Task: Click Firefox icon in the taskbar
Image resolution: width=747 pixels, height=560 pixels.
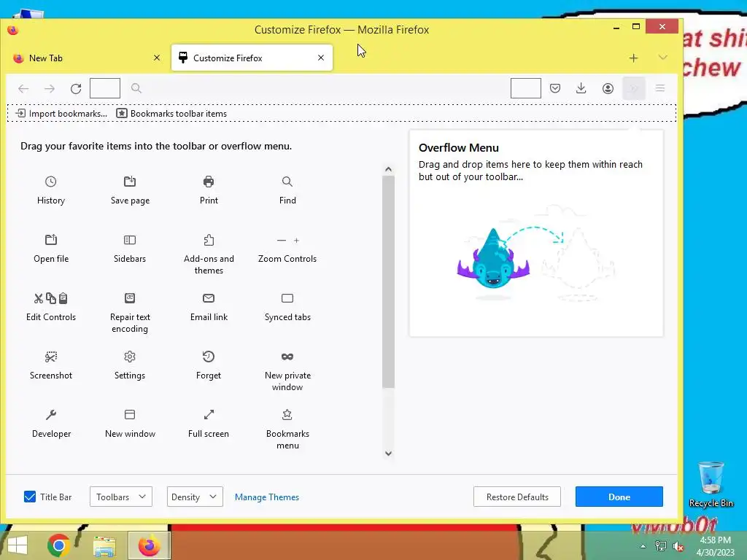Action: [150, 545]
